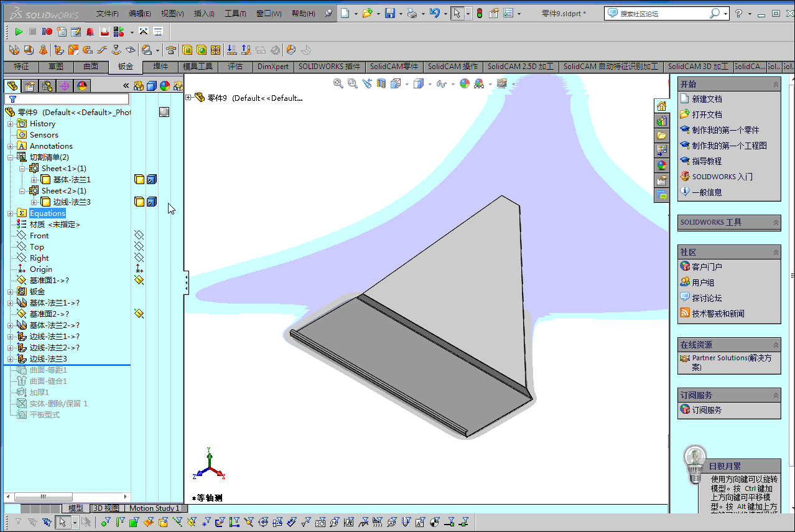Expand the 边线-法兰3 feature at tree bottom

click(11, 359)
